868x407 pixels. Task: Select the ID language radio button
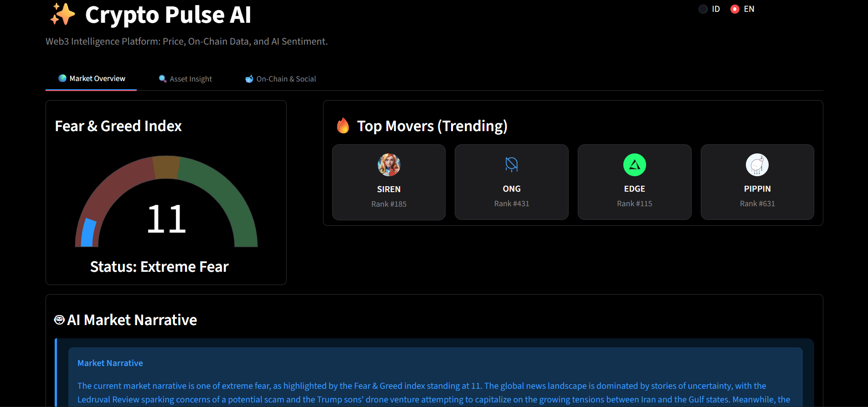(703, 9)
